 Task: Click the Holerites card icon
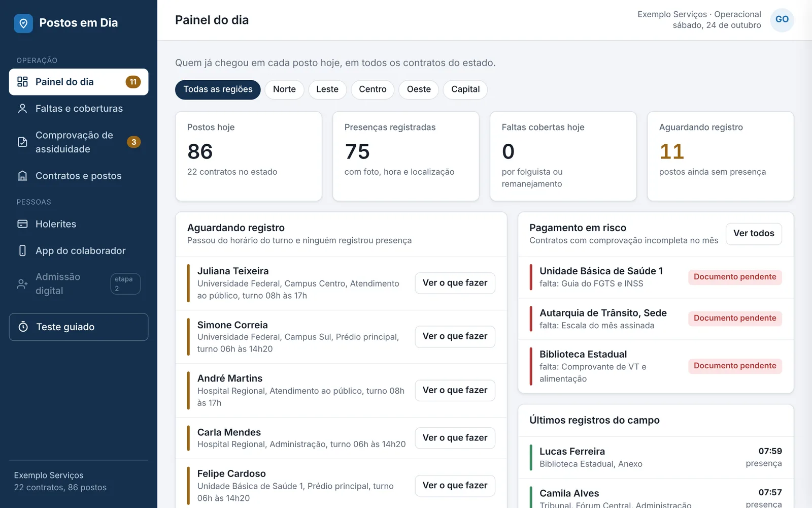(22, 224)
